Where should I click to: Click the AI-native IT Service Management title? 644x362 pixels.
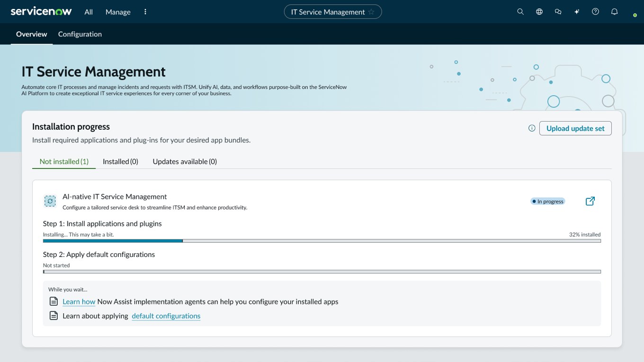click(x=115, y=196)
